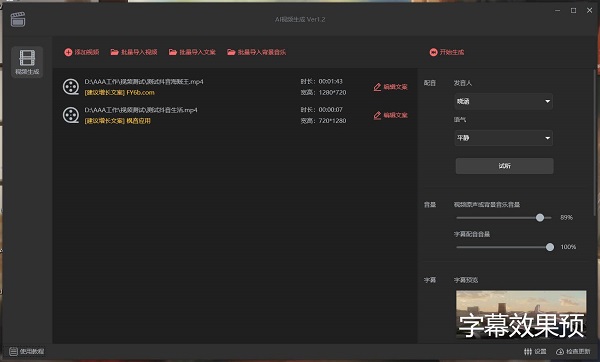Viewport: 600px width, 362px height.
Task: Click the subtitle preview thumbnail
Action: 521,314
